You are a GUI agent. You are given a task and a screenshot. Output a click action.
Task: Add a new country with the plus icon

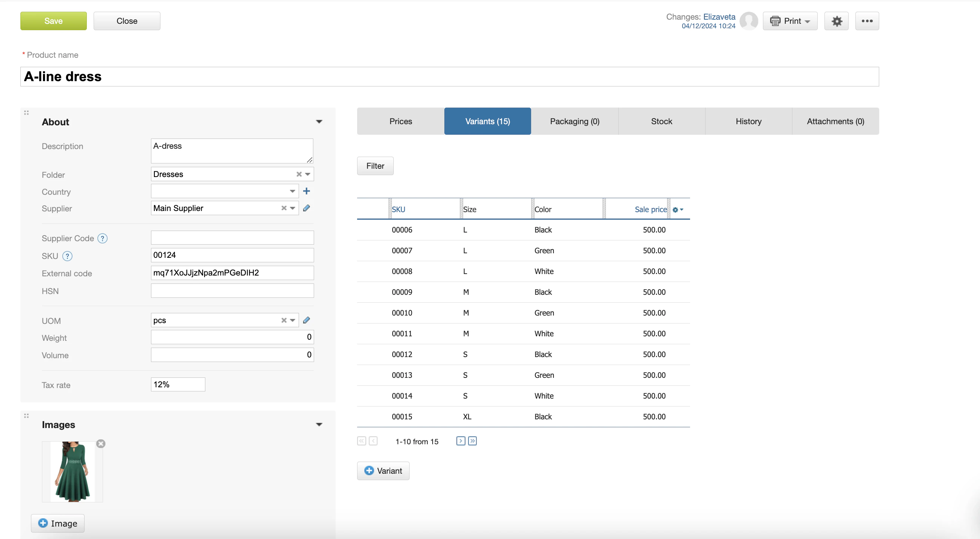pyautogui.click(x=307, y=191)
